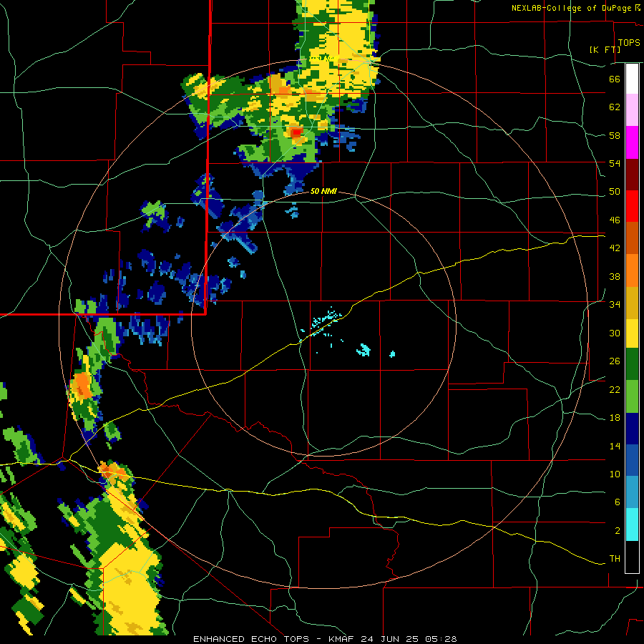Click legend value 10

(615, 474)
